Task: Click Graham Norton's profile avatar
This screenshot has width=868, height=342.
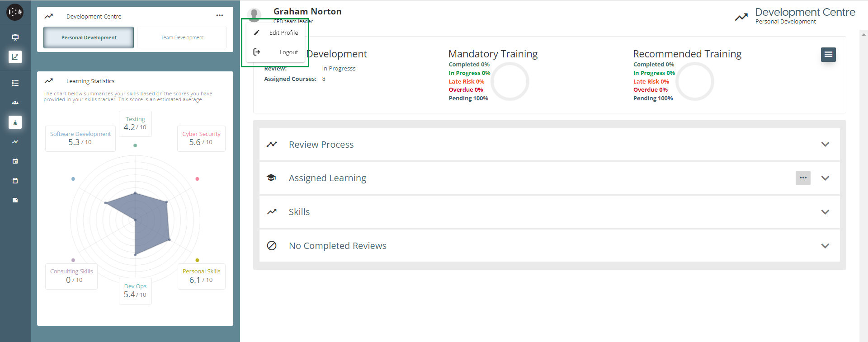Action: point(255,14)
